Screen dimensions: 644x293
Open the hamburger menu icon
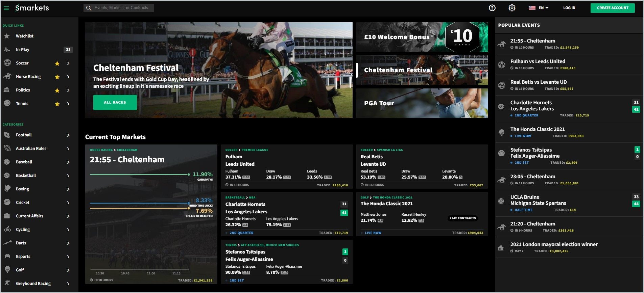coord(6,8)
